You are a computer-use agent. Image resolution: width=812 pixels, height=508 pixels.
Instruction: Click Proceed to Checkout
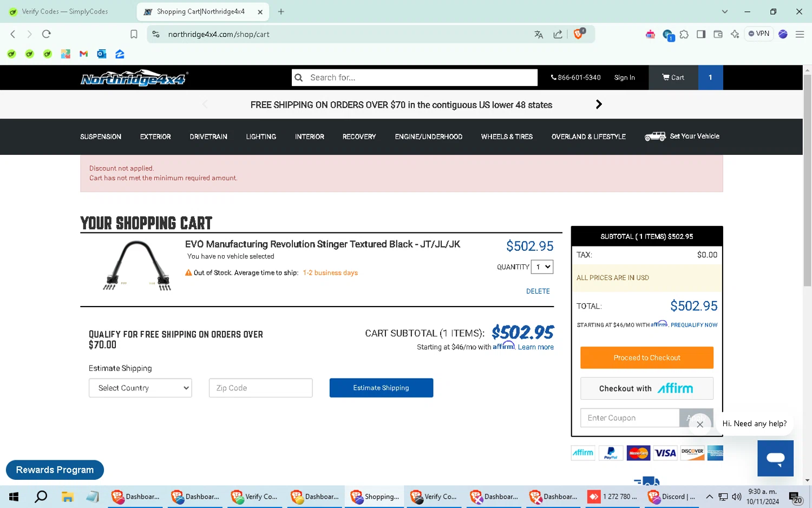click(x=647, y=357)
